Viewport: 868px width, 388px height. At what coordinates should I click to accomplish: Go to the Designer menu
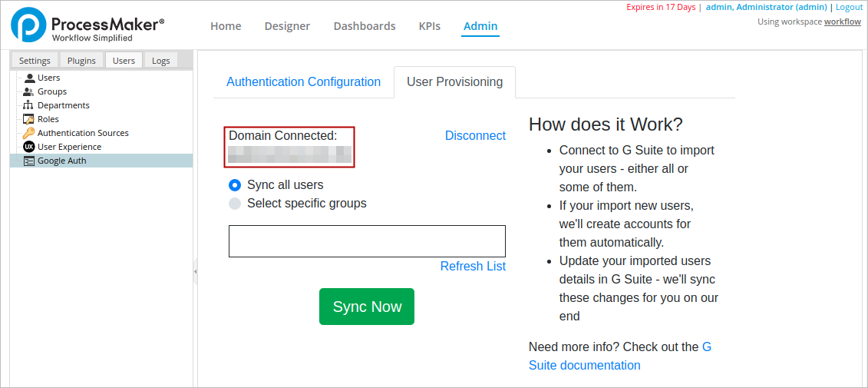287,26
